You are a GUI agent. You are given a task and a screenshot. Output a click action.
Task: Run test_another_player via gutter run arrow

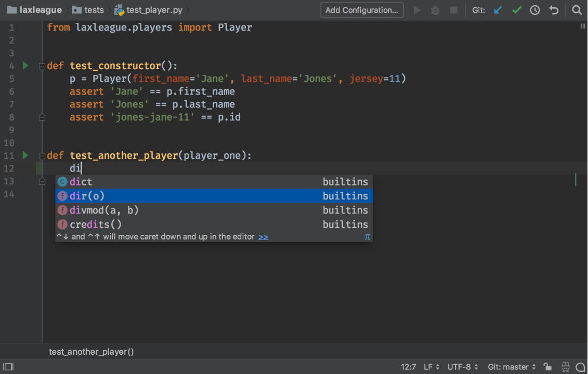pyautogui.click(x=25, y=155)
